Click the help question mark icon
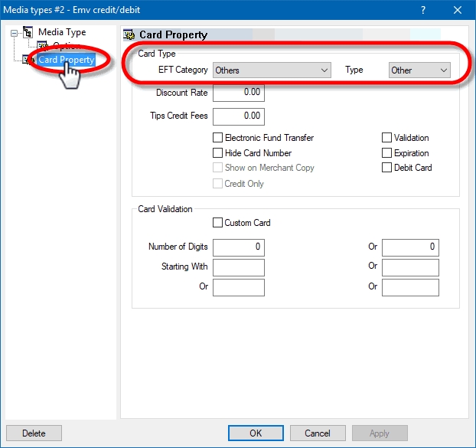Screen dimensions: 476x448 click(x=424, y=10)
